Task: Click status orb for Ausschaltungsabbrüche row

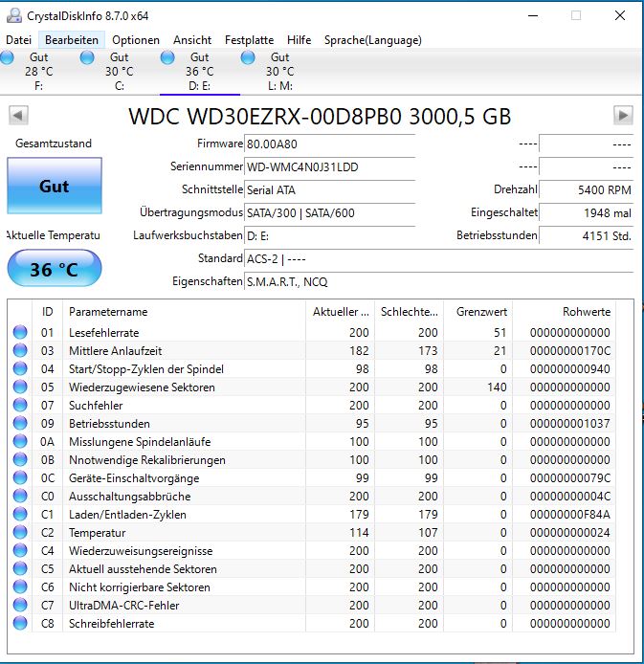Action: point(20,496)
